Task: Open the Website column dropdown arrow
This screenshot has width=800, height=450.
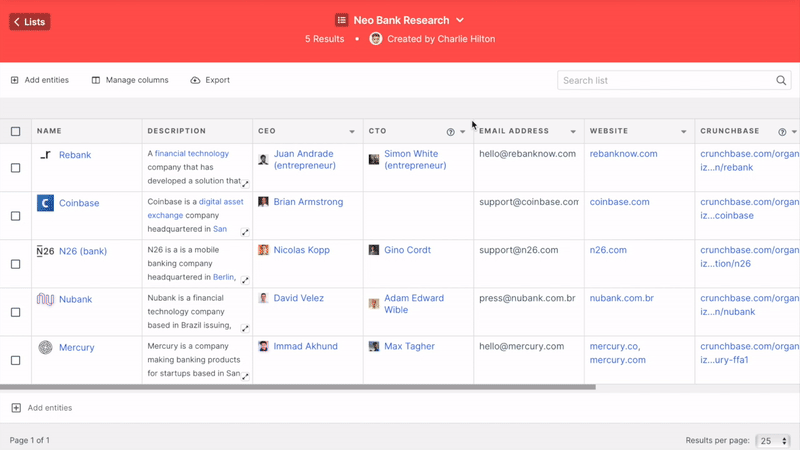Action: (684, 132)
